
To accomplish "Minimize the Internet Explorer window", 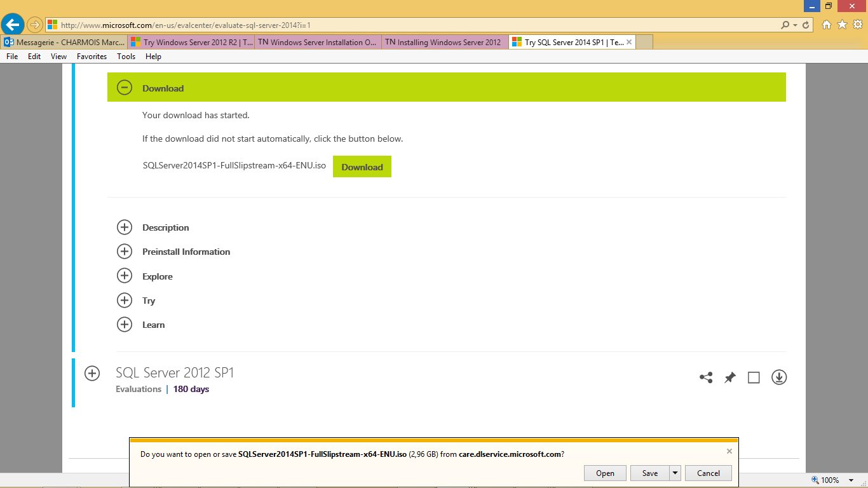I will tap(811, 6).
